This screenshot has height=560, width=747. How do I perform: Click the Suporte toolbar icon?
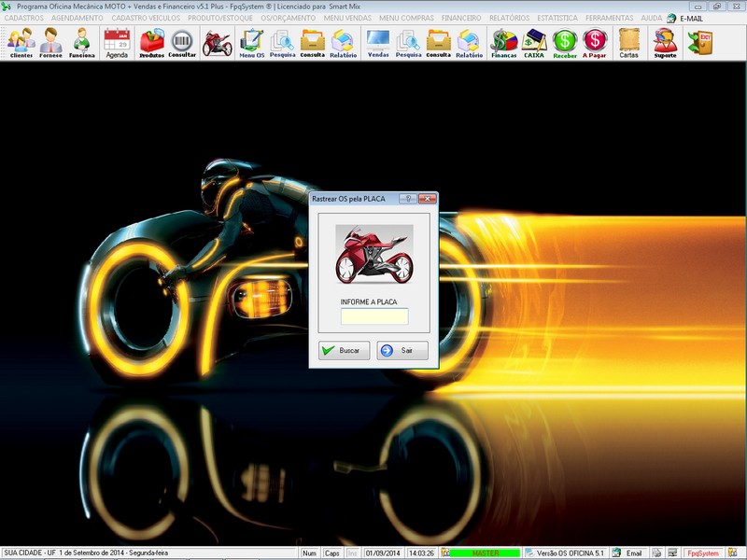click(665, 43)
